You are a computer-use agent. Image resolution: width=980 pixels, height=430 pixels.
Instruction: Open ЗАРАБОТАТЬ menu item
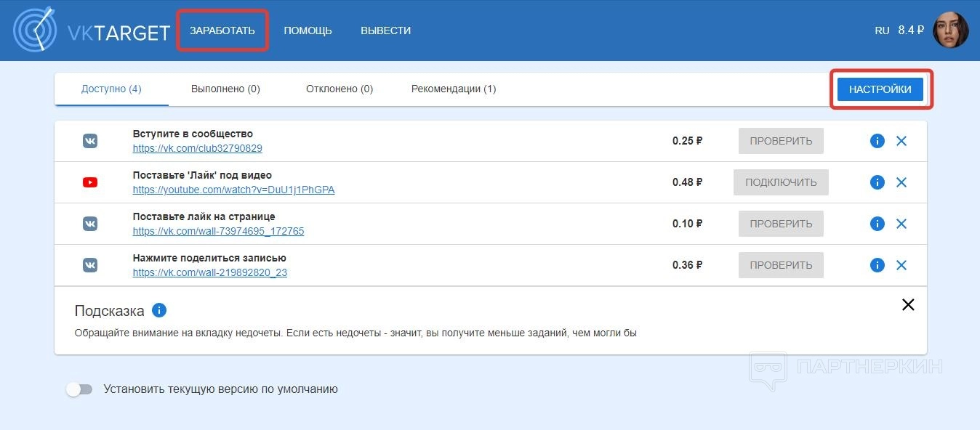pyautogui.click(x=222, y=31)
